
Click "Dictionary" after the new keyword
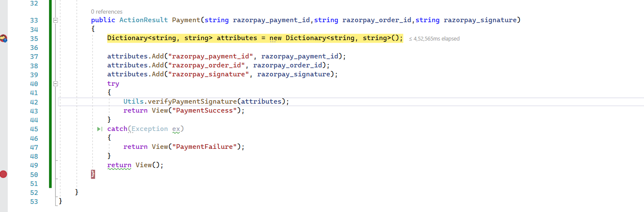pyautogui.click(x=306, y=38)
